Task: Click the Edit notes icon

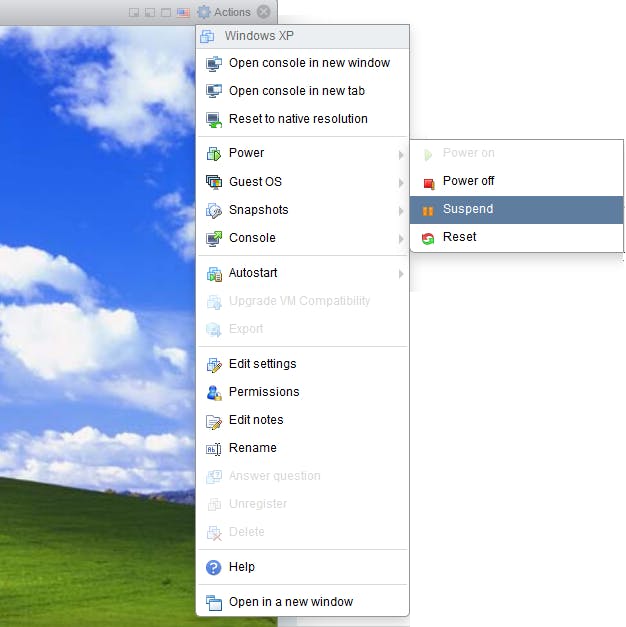Action: (214, 422)
